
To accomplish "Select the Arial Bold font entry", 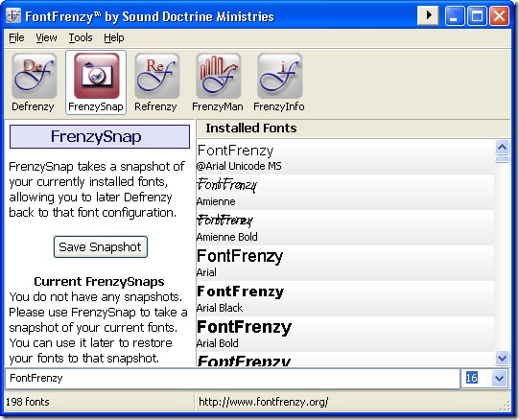I will pyautogui.click(x=345, y=334).
